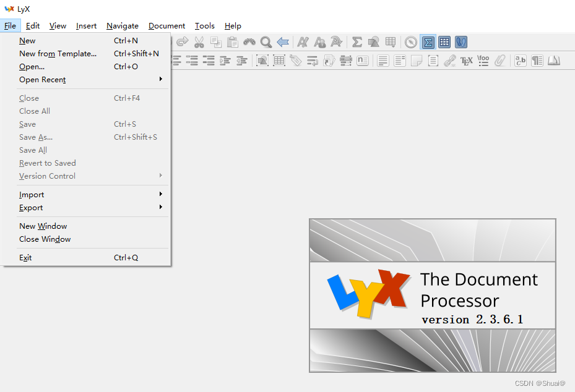Click the Redo arrow icon
Screen dimensions: 575x392
pos(182,42)
